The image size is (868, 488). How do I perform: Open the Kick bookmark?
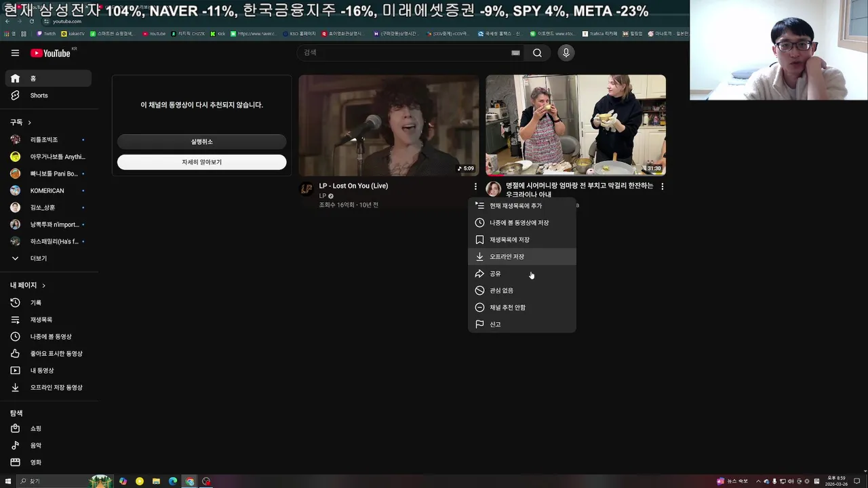(218, 33)
